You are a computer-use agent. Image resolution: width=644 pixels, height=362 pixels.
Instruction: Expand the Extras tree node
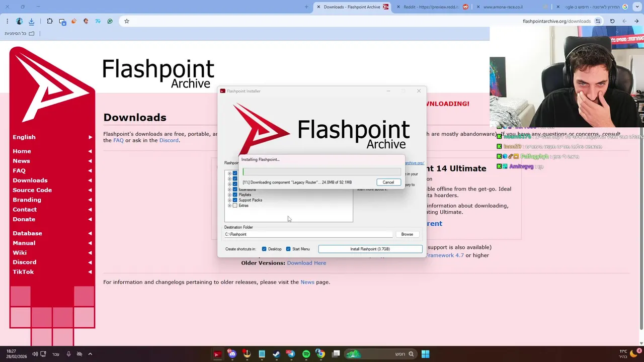(x=229, y=206)
